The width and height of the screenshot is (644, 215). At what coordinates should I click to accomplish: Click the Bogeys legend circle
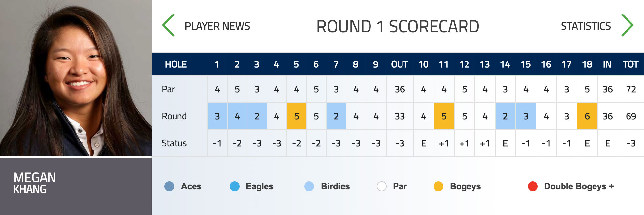(x=438, y=186)
